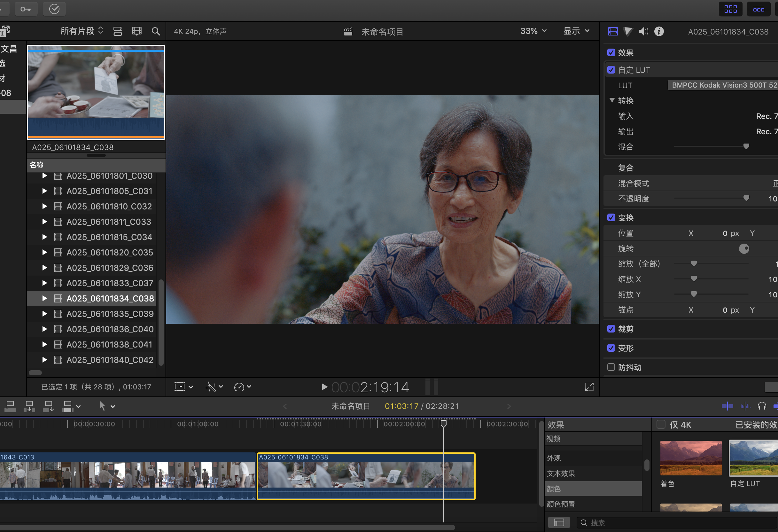Open the LUT selection dropdown
778x532 pixels.
(723, 85)
